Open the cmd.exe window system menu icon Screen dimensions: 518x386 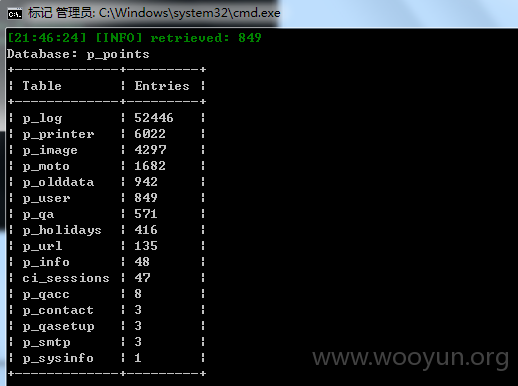(15, 14)
